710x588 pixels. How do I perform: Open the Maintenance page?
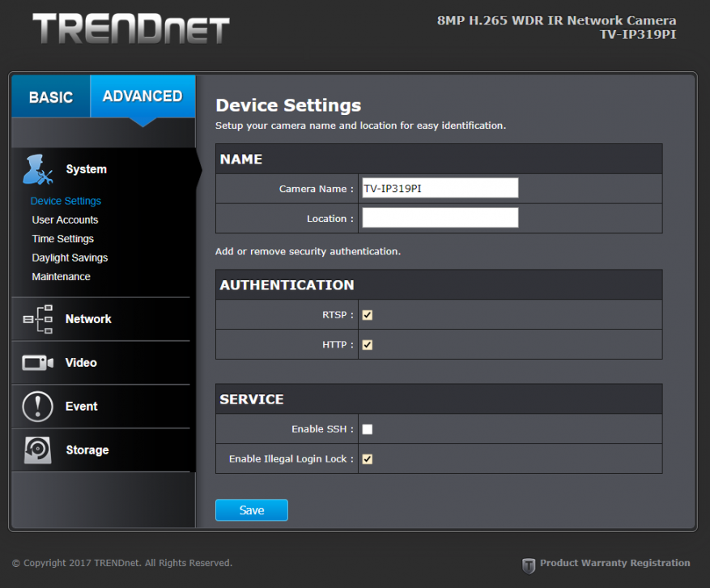point(62,277)
